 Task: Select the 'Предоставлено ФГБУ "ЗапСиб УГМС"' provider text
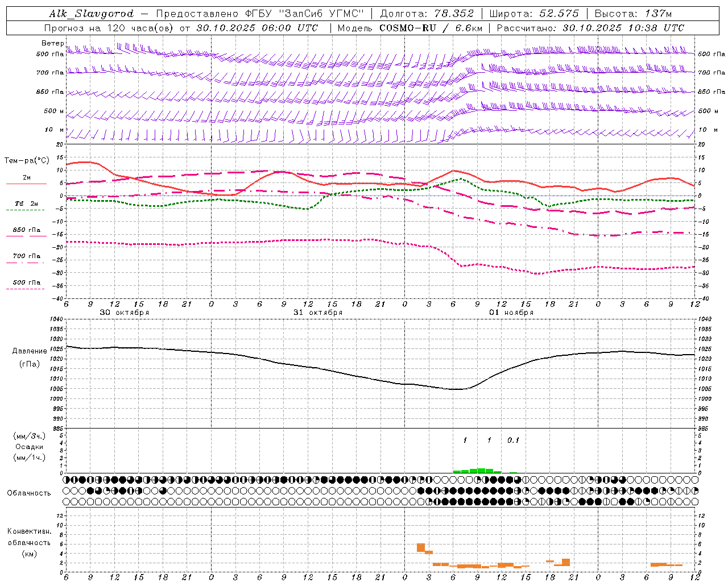click(x=259, y=14)
